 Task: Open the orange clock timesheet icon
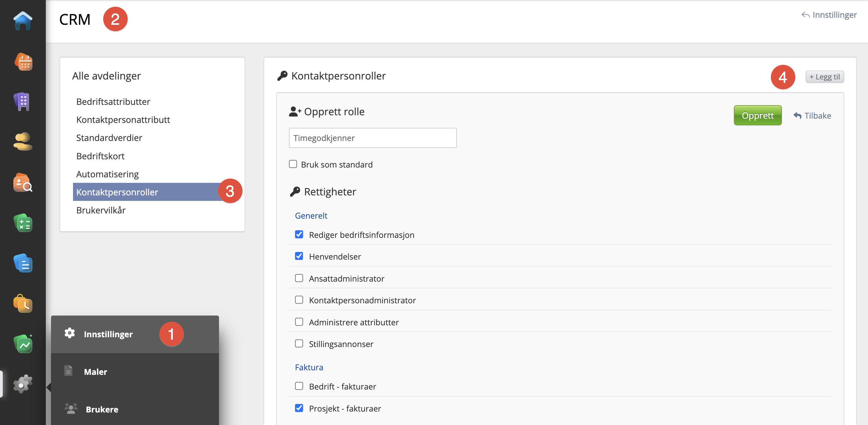23,304
